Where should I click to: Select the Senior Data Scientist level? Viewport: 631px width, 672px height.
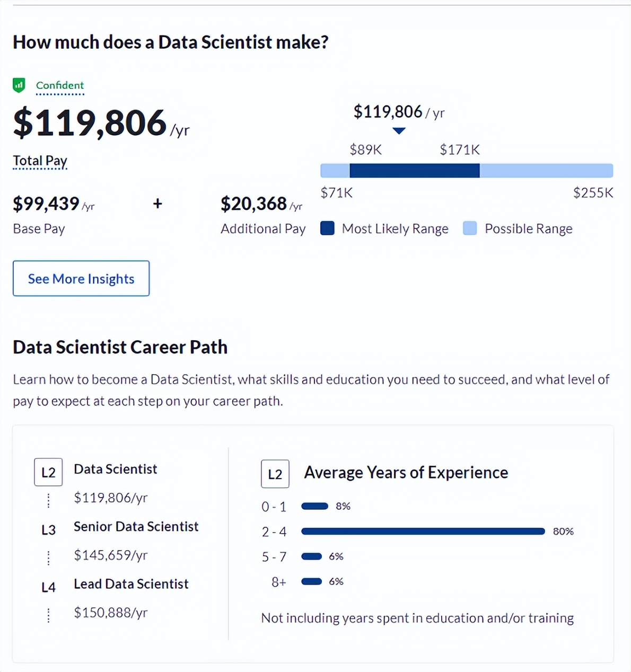[x=136, y=526]
